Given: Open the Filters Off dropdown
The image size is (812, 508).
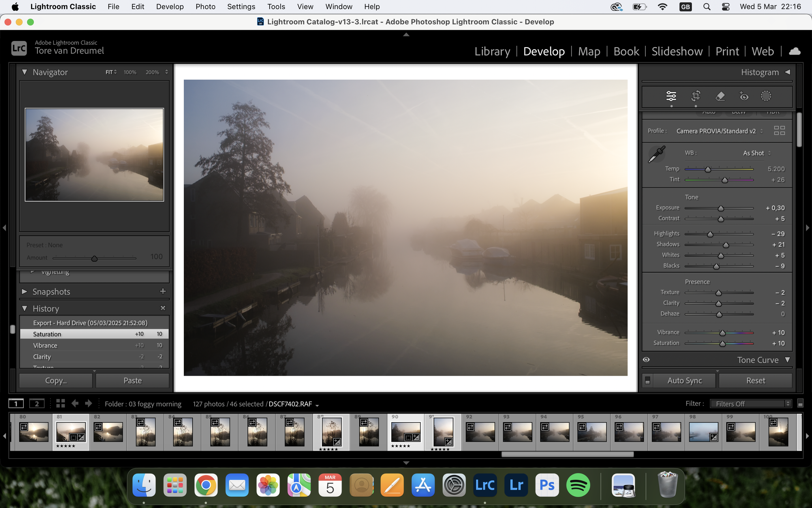Looking at the screenshot, I should 751,404.
